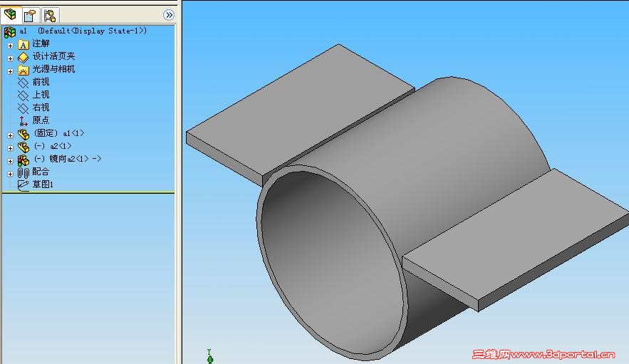Click the (固定) a1<1> part icon

24,135
